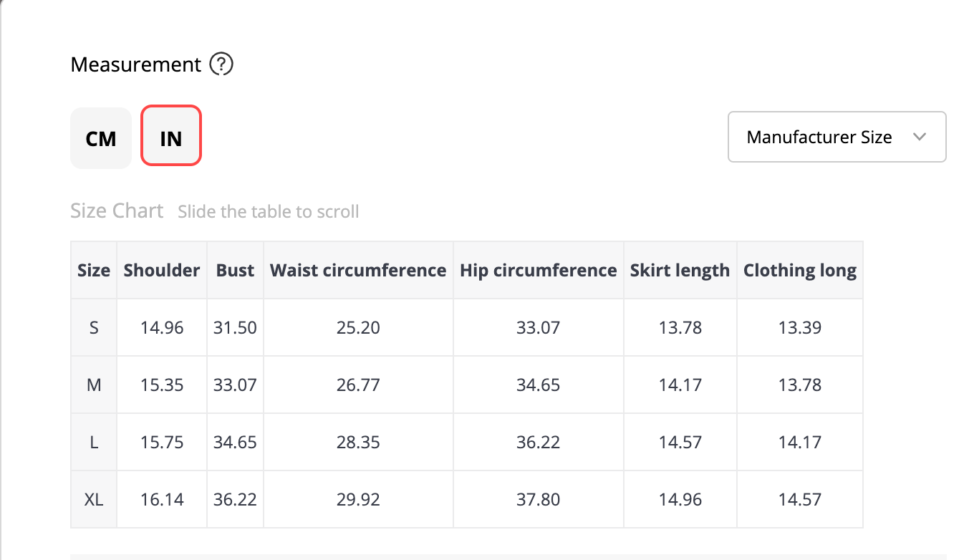Click the Waist circumference column header
Viewport: 964px width, 560px height.
pyautogui.click(x=358, y=270)
